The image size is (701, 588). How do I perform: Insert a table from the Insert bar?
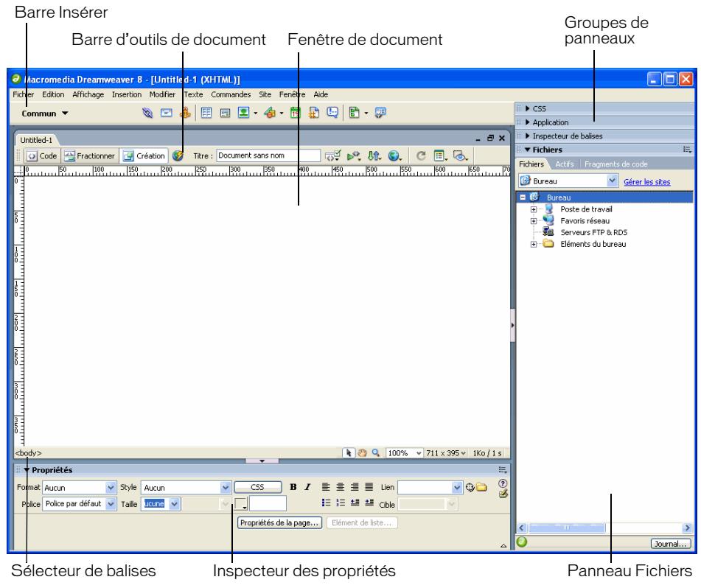tap(206, 113)
